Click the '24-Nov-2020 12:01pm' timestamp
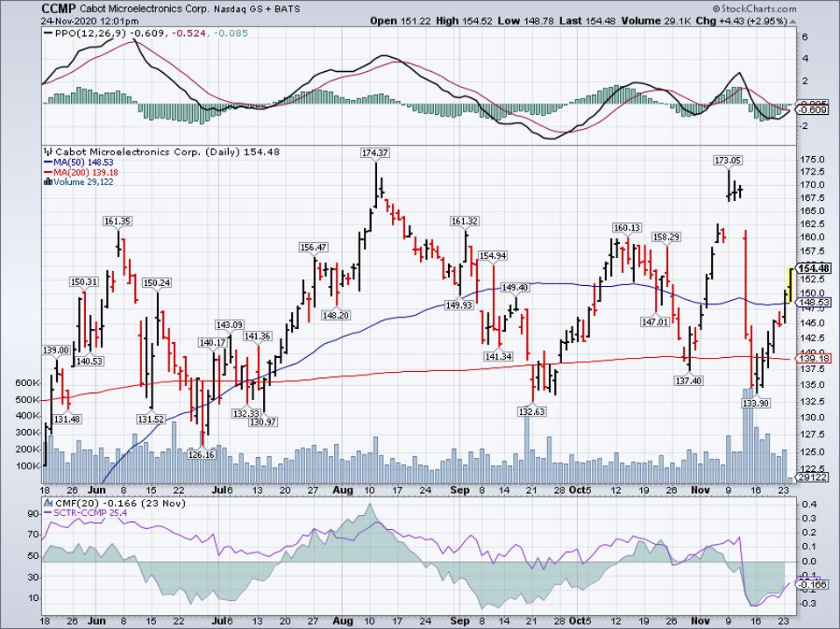The width and height of the screenshot is (840, 629). click(x=90, y=21)
